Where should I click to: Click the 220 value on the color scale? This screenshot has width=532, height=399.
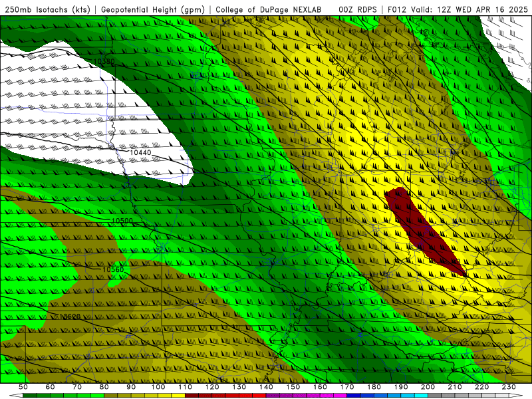[481, 387]
